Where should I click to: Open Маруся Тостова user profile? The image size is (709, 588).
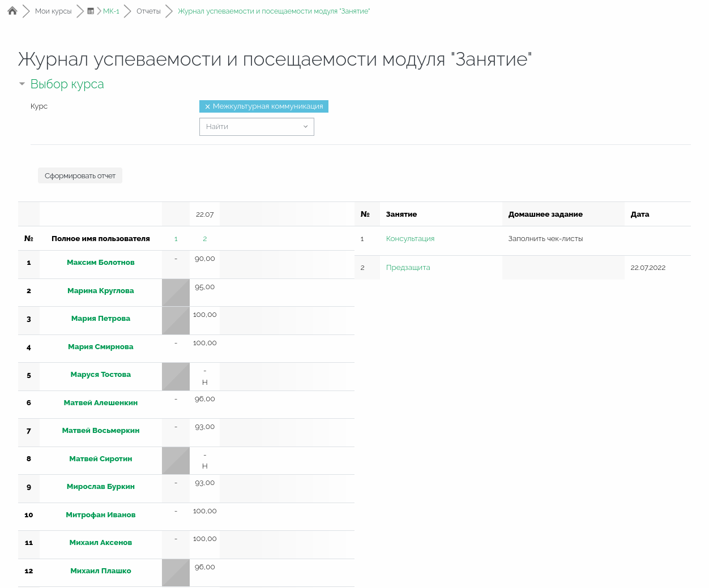(x=101, y=375)
